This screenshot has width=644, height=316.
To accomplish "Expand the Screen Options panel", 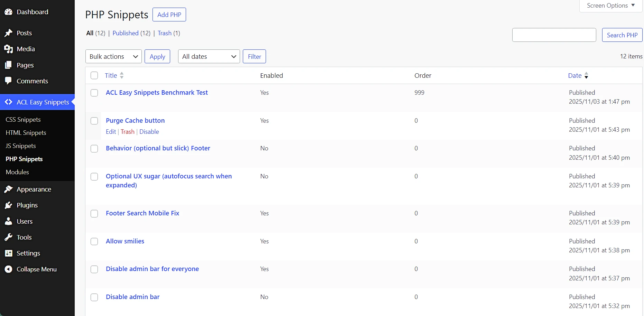I will point(610,6).
